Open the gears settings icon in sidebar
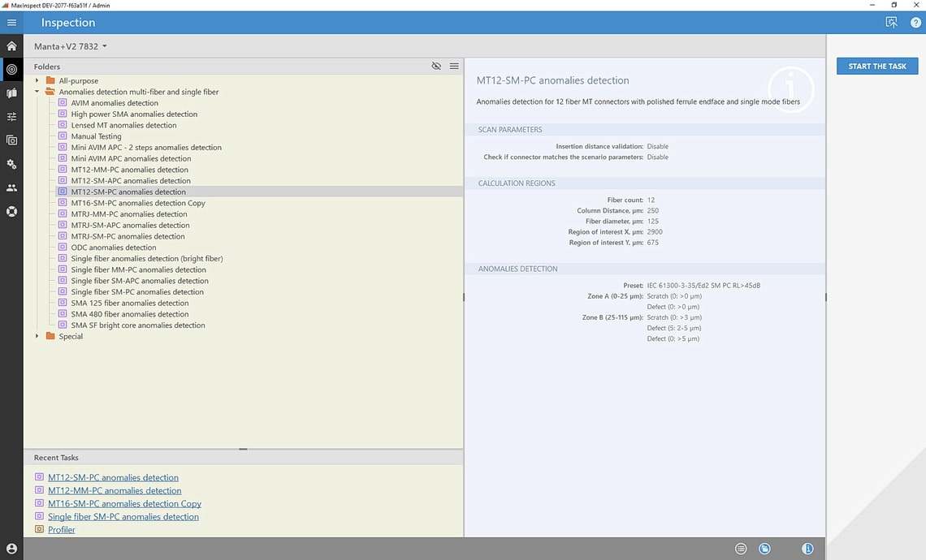This screenshot has width=926, height=560. [x=11, y=164]
